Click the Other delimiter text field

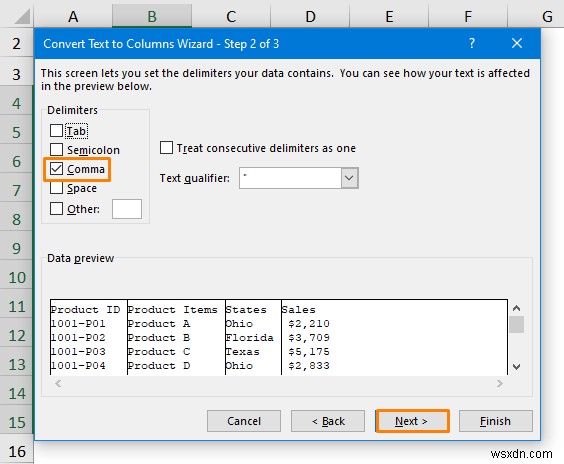pos(127,209)
